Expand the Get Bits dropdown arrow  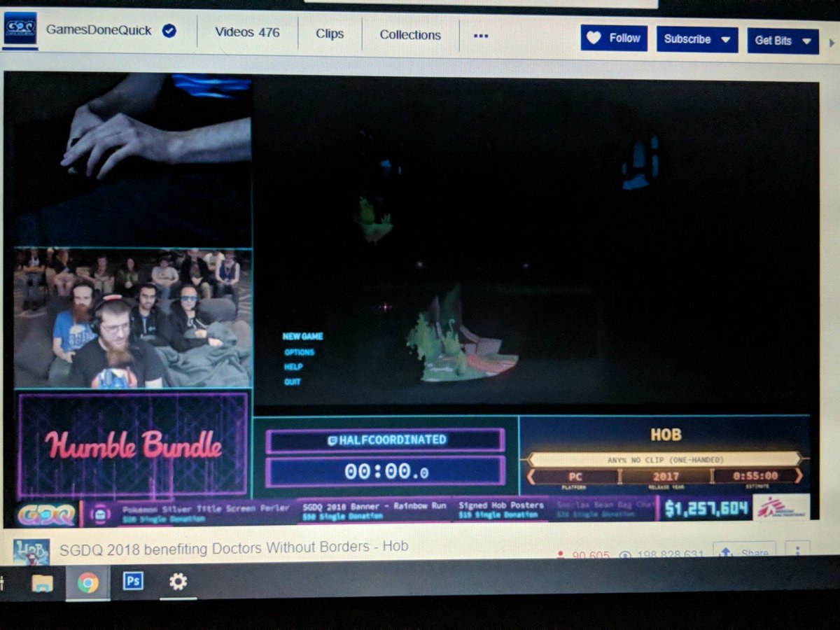pyautogui.click(x=806, y=41)
